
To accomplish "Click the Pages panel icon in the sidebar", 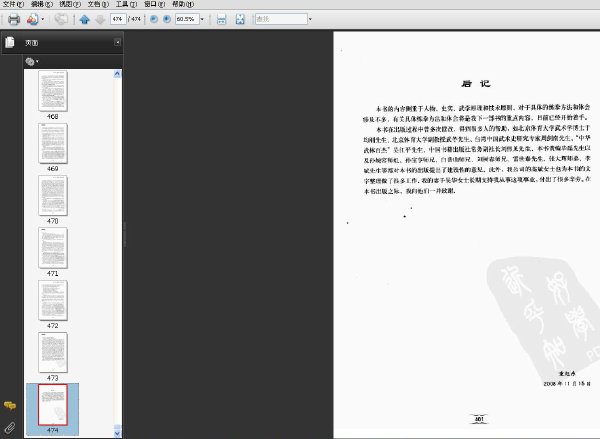I will click(10, 42).
